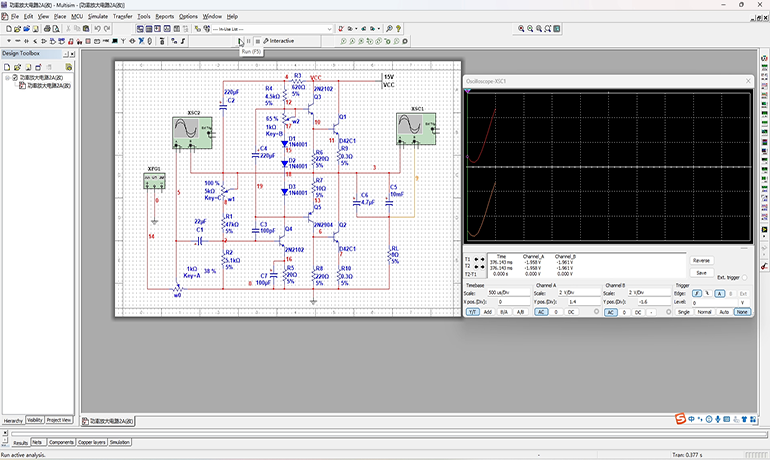Open an existing file from toolbar
The height and width of the screenshot is (460, 770).
pyautogui.click(x=18, y=29)
